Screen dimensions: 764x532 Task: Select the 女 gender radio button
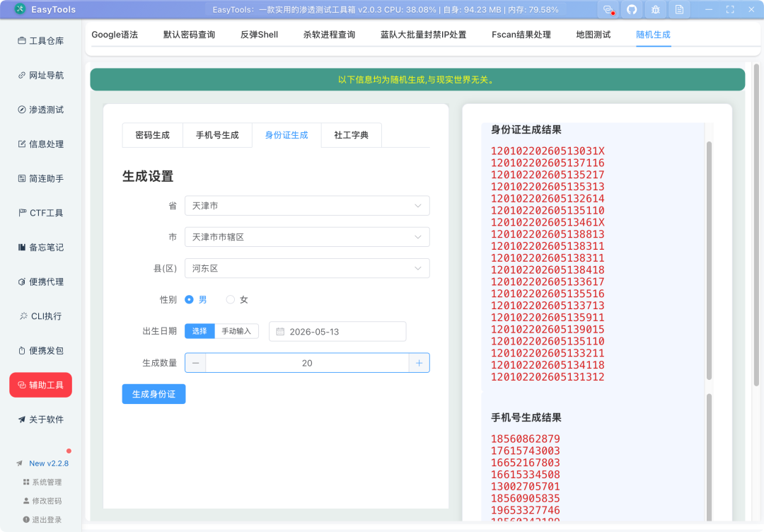tap(231, 300)
